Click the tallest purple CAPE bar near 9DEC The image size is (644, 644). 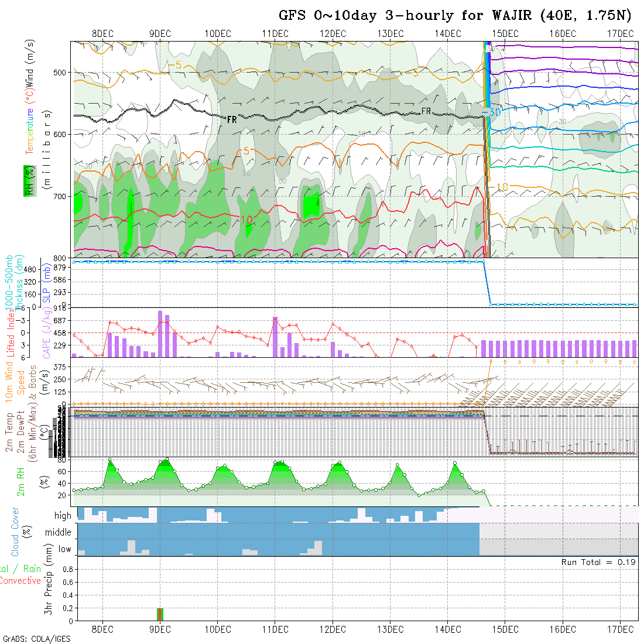tap(160, 334)
